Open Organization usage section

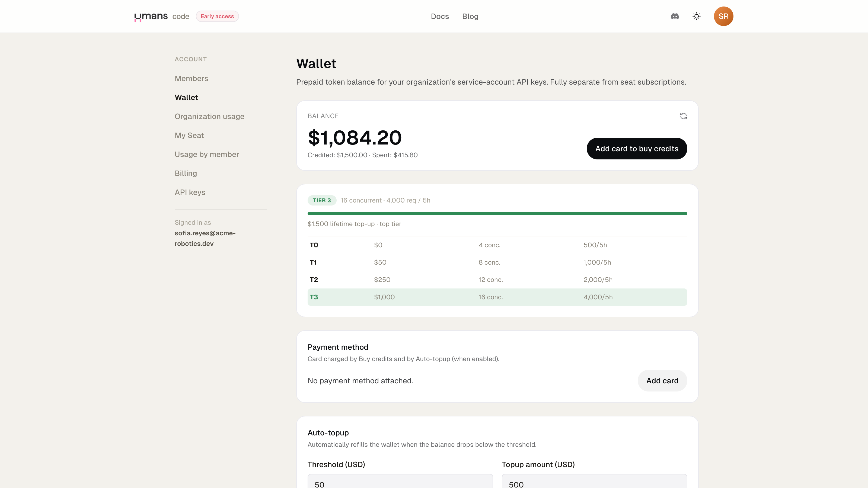(x=210, y=117)
